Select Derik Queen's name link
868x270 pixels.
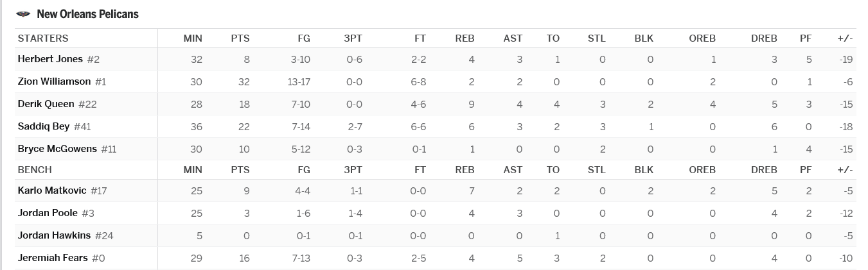(46, 104)
